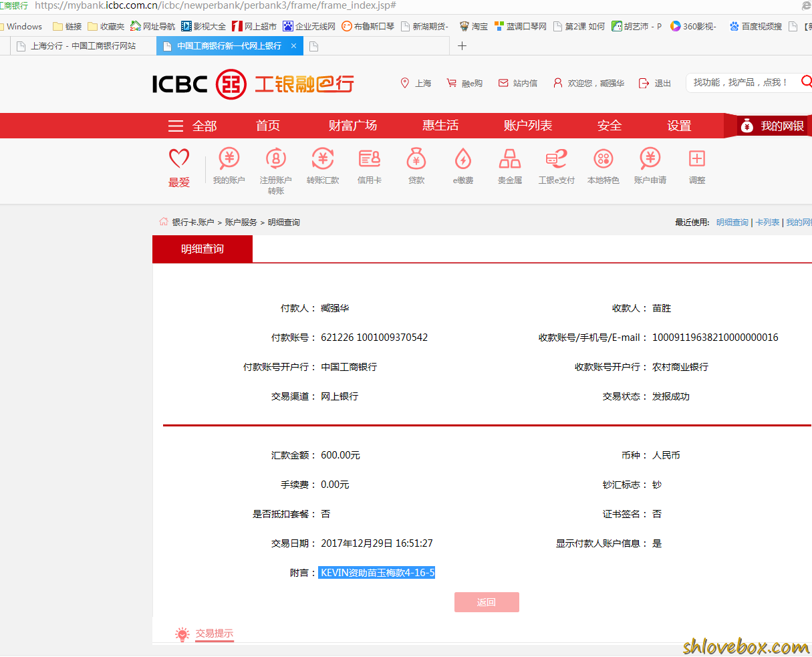Open 财富广场 in the navigation bar
This screenshot has width=812, height=657.
click(353, 126)
